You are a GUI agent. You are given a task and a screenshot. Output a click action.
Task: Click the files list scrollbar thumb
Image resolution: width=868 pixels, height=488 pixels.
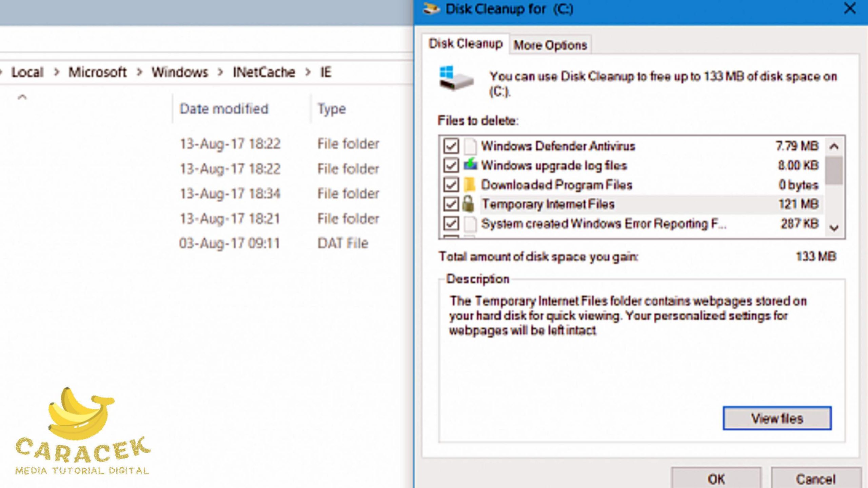pyautogui.click(x=834, y=170)
